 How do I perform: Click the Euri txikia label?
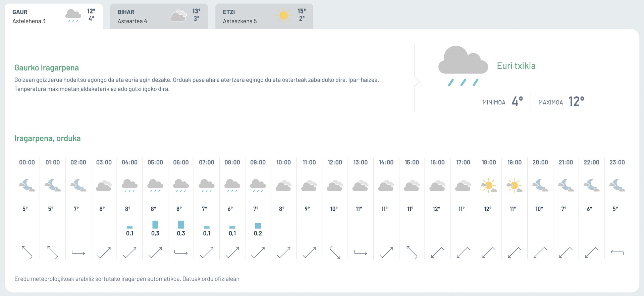pyautogui.click(x=516, y=66)
